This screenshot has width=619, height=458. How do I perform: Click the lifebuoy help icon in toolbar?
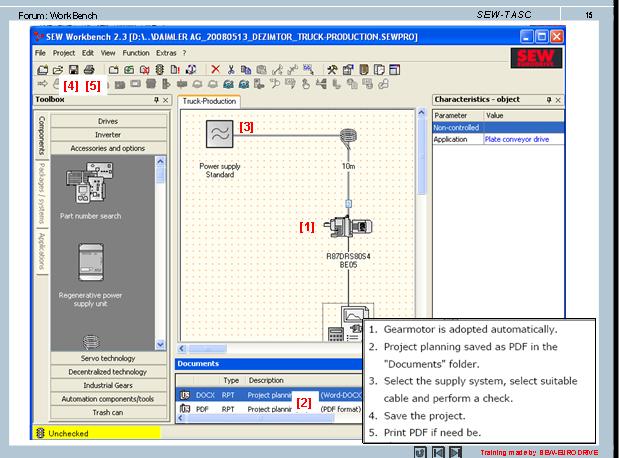point(191,70)
